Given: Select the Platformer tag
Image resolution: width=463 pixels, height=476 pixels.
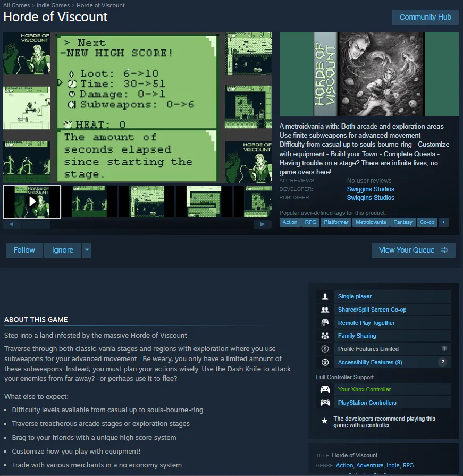Looking at the screenshot, I should 336,222.
